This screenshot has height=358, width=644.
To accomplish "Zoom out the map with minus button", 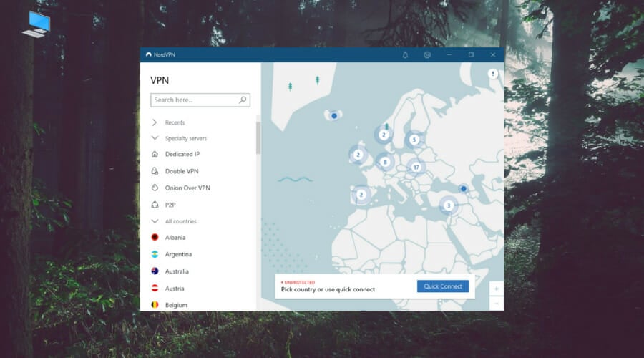I will [x=496, y=304].
